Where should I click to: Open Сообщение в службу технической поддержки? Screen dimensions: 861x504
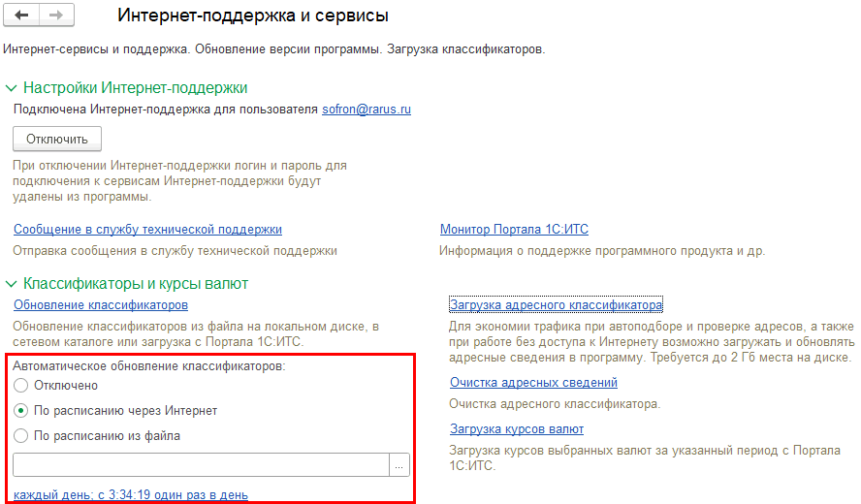click(x=147, y=230)
